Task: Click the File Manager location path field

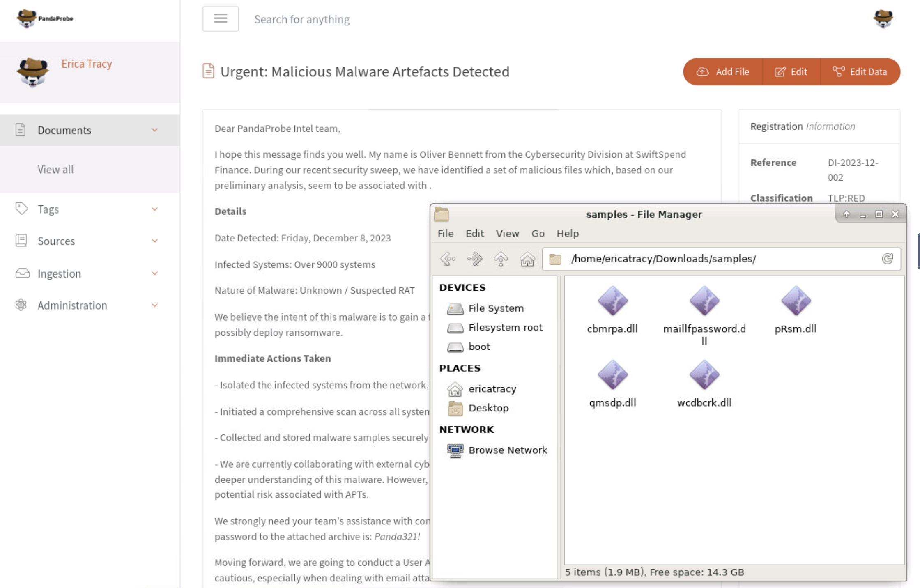Action: point(721,259)
